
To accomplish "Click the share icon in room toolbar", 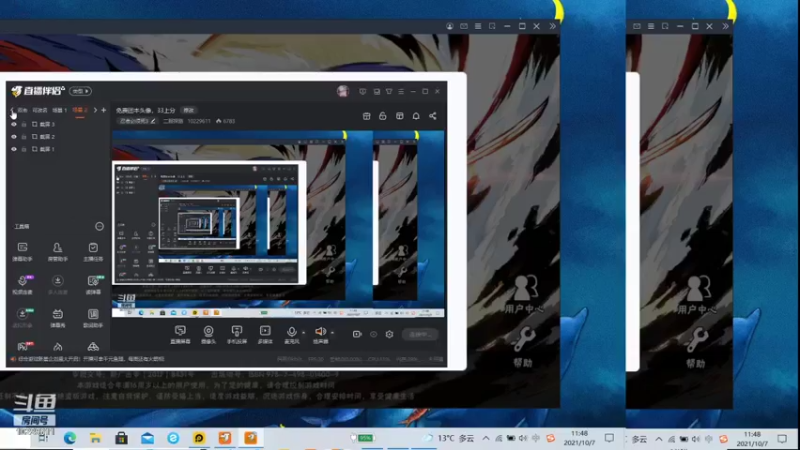I will click(x=433, y=116).
